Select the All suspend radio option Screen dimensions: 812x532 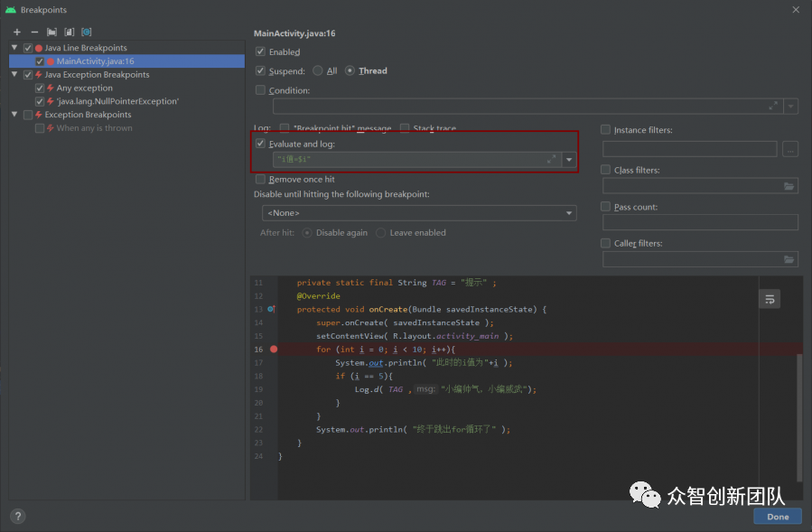[317, 71]
